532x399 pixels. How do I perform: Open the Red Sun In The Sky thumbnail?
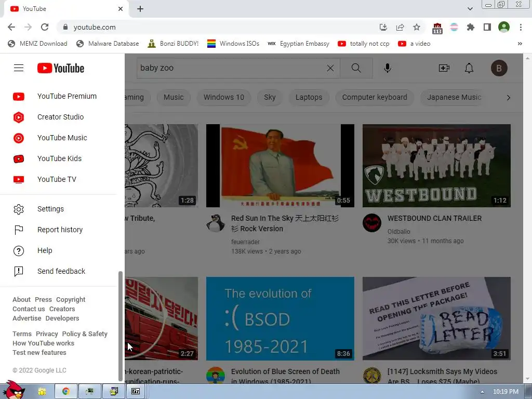(x=280, y=166)
